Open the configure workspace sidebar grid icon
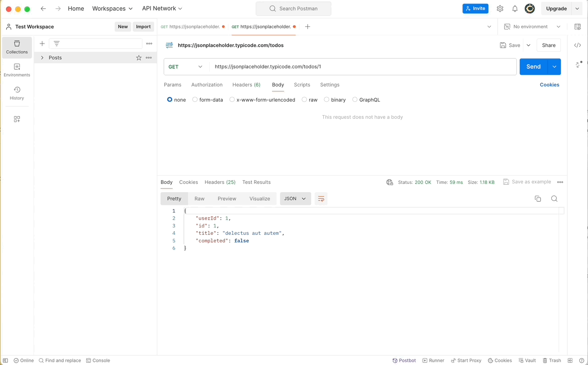Screen dimensions: 588x365 tap(17, 119)
